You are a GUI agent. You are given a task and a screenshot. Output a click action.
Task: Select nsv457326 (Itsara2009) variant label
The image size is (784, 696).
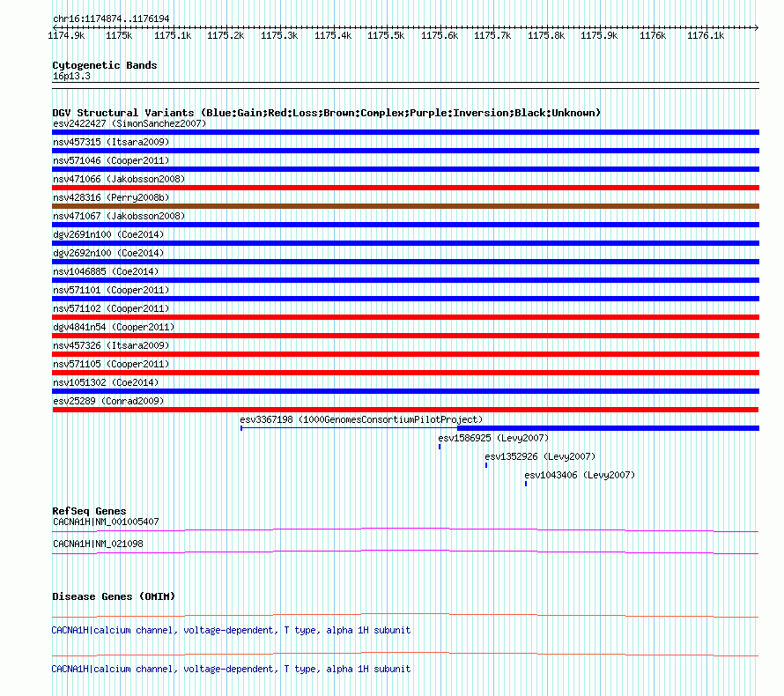(x=111, y=345)
